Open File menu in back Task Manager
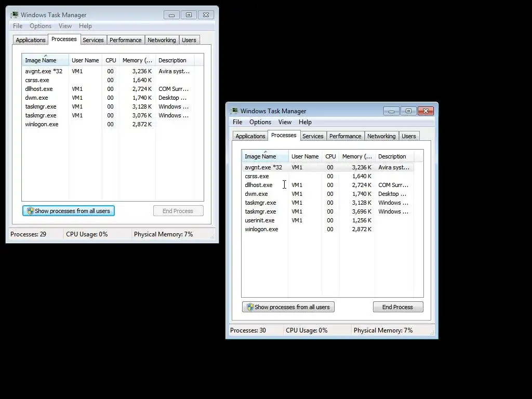This screenshot has height=399, width=532. (x=18, y=26)
